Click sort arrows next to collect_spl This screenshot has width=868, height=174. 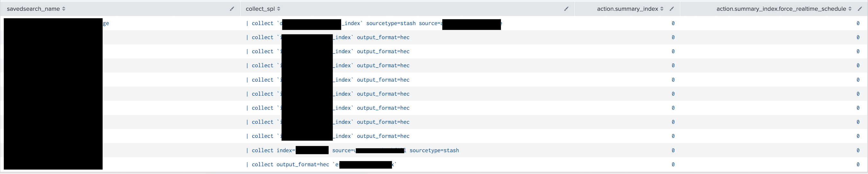point(279,9)
